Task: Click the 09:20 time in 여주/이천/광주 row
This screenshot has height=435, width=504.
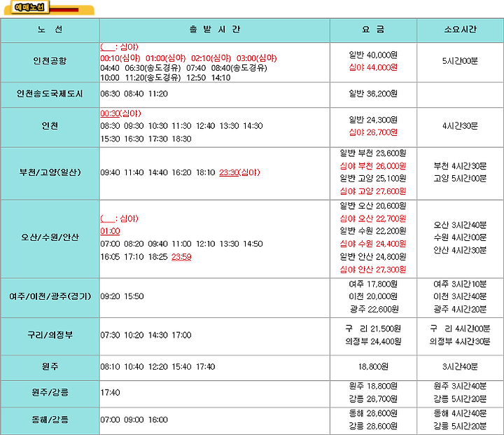Action: 110,296
